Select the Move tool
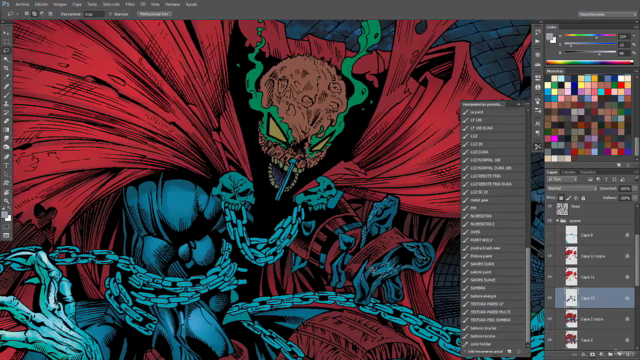Screen dimensions: 640x360 6,33
